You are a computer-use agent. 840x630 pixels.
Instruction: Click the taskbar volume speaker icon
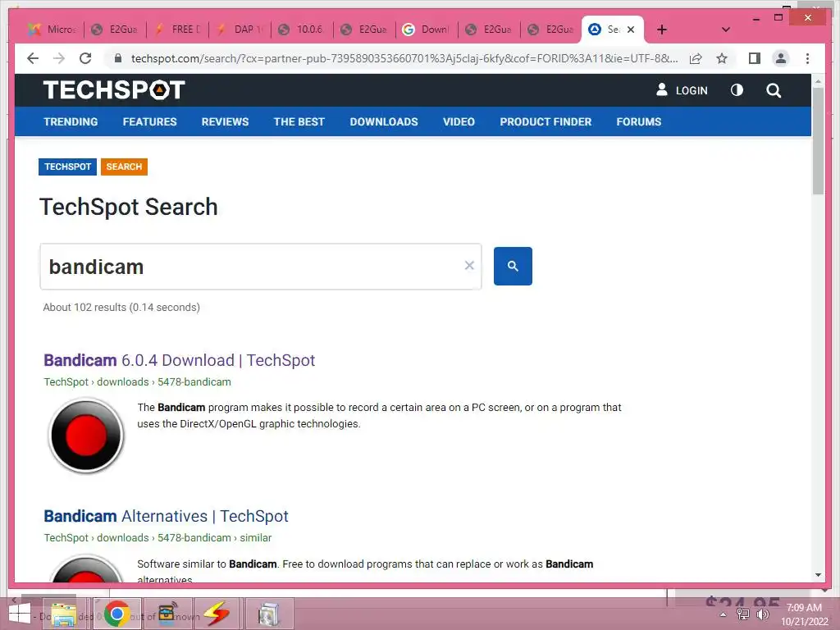[x=763, y=614]
